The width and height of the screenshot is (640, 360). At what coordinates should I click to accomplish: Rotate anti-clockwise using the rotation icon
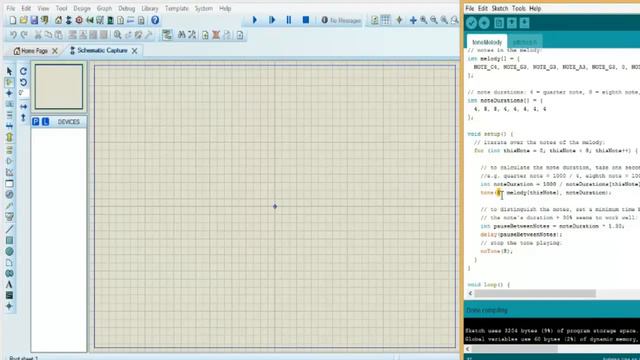pos(23,82)
